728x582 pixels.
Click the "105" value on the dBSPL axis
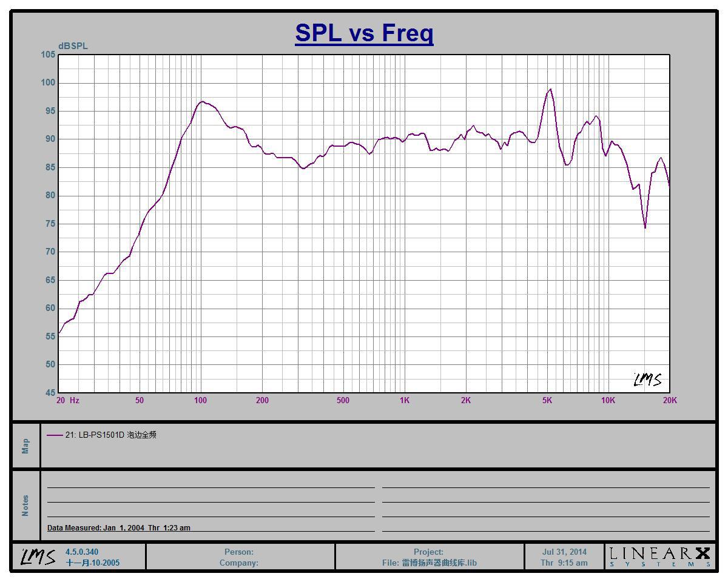click(48, 55)
